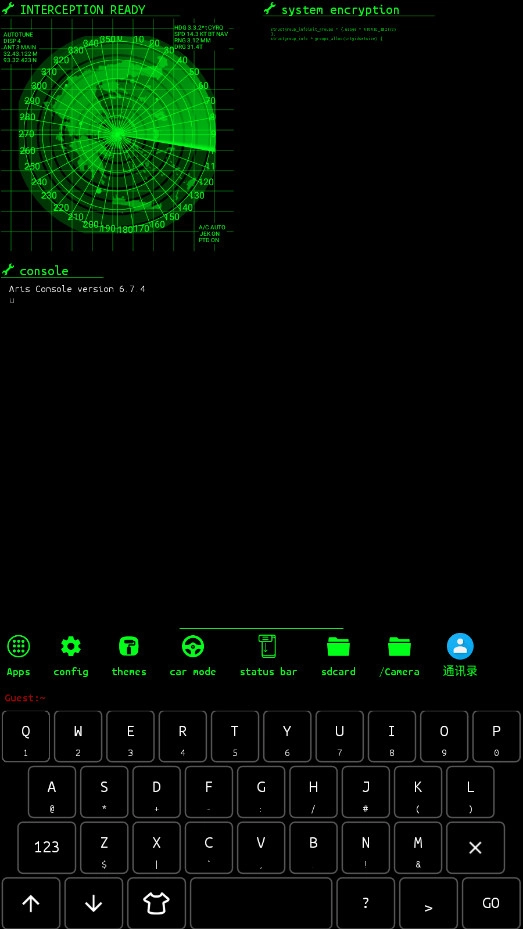This screenshot has height=929, width=523.
Task: Open the /Camera folder shortcut
Action: click(399, 646)
